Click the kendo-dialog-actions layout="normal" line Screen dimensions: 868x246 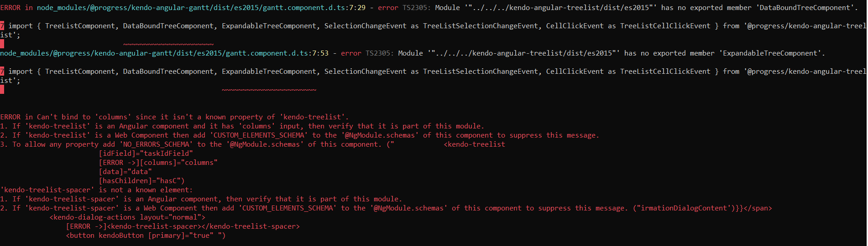click(x=127, y=217)
